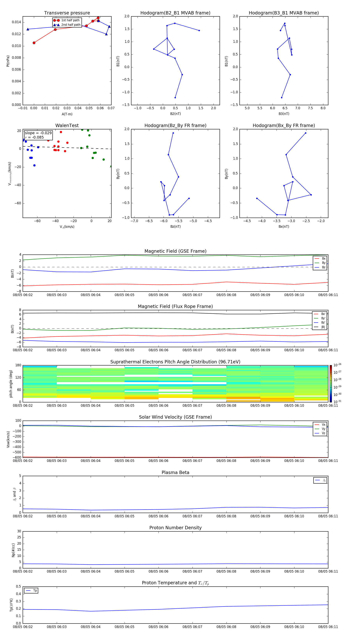351x644 pixels.
Task: Click the leftmost point in Bx_By hodogram
Action: 257,198
